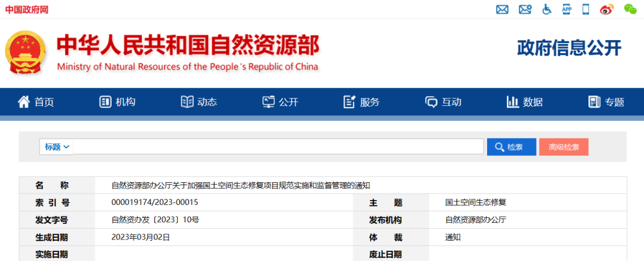Open the 互动 navigation item
644x261 pixels.
tap(443, 102)
